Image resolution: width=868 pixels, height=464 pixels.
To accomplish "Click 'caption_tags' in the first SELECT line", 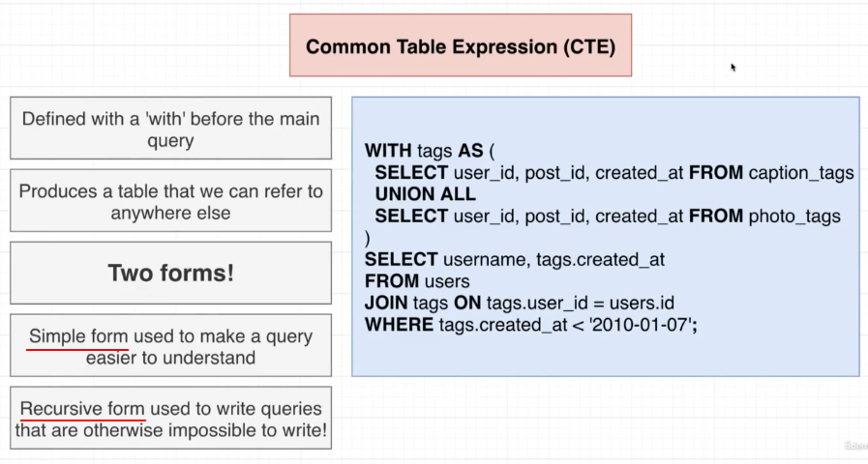I will coord(801,173).
